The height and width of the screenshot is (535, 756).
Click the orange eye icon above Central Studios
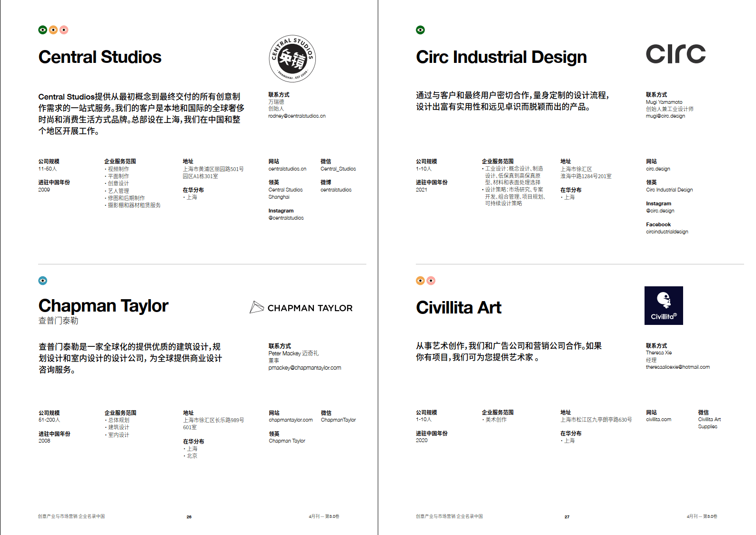click(x=53, y=30)
